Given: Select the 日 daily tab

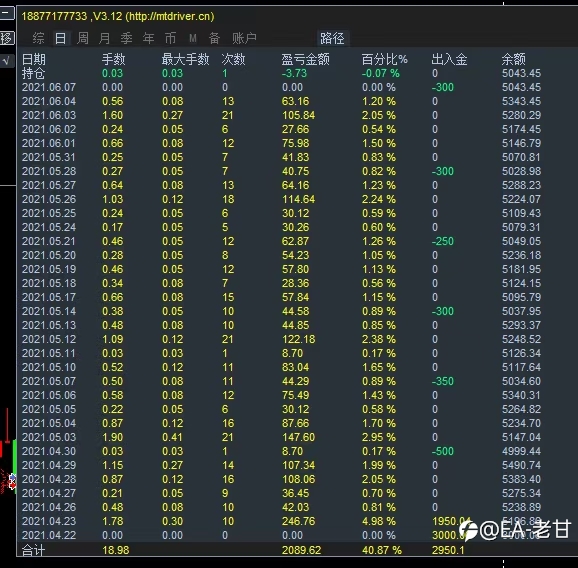Looking at the screenshot, I should pos(60,38).
